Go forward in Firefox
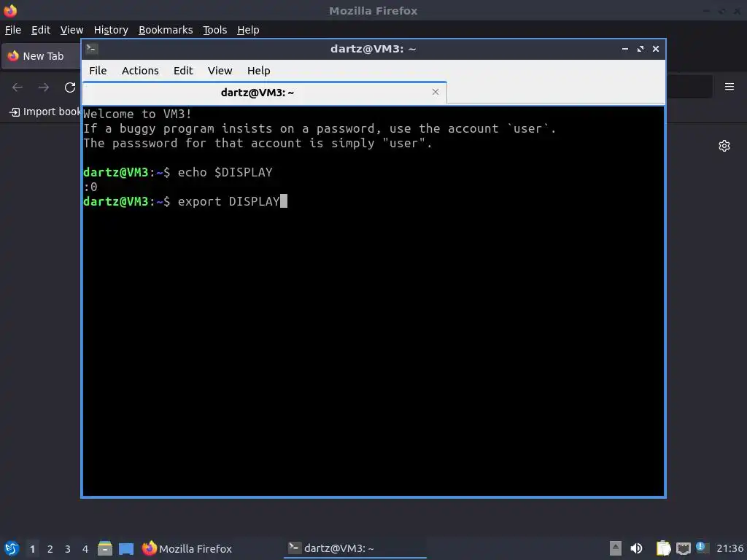The width and height of the screenshot is (747, 560). [x=44, y=87]
